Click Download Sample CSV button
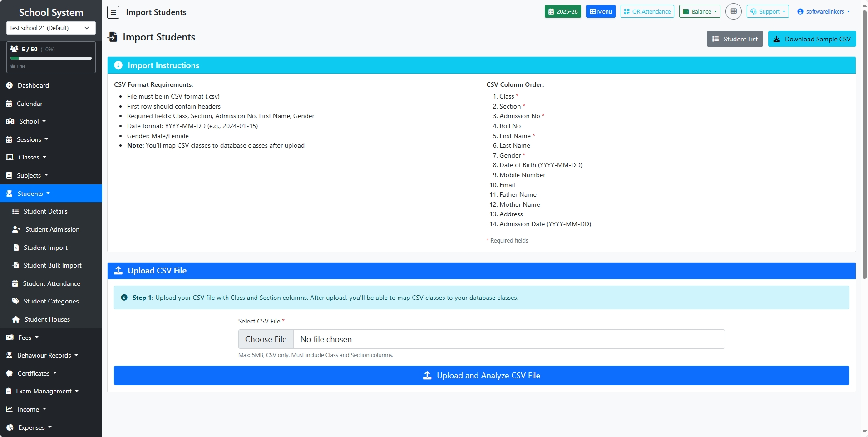Viewport: 868px width, 437px height. point(812,39)
